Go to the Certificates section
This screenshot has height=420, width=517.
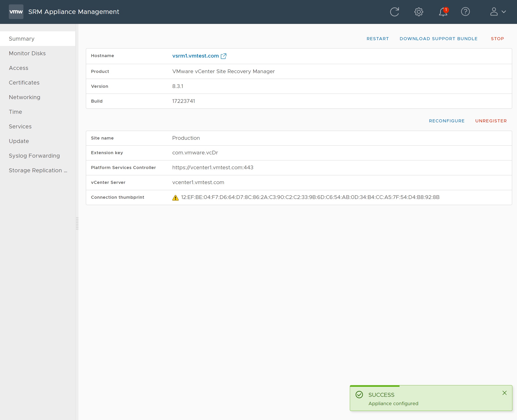coord(24,82)
